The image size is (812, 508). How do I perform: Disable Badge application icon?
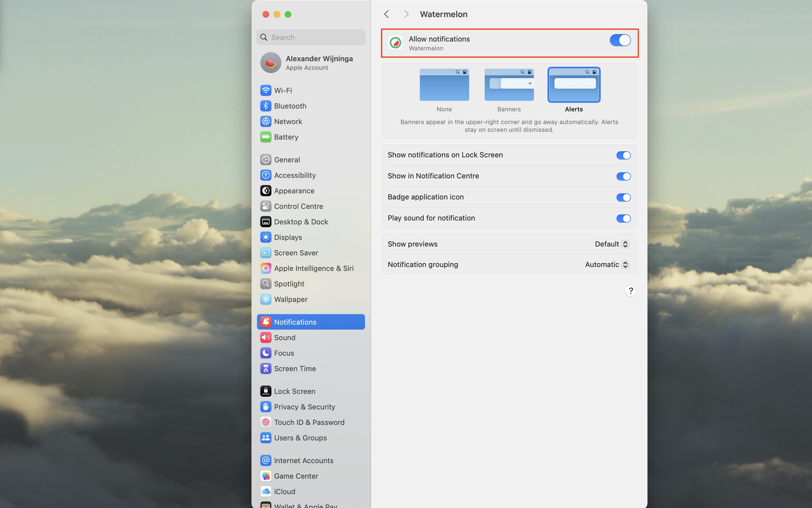click(x=623, y=197)
